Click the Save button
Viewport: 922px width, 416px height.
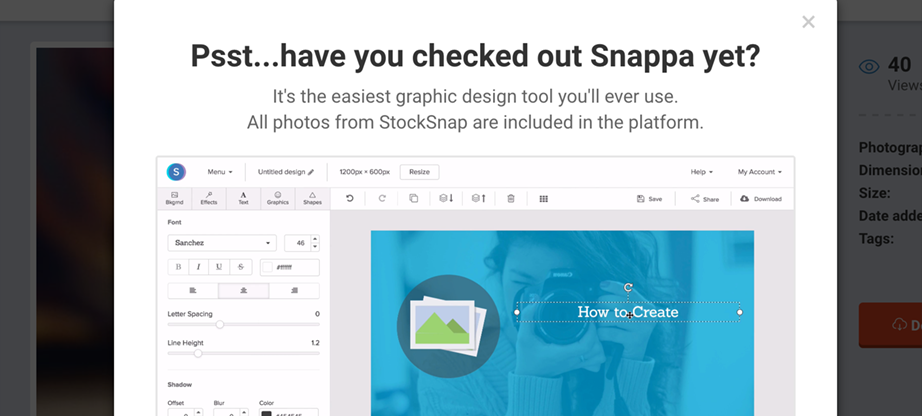point(650,199)
